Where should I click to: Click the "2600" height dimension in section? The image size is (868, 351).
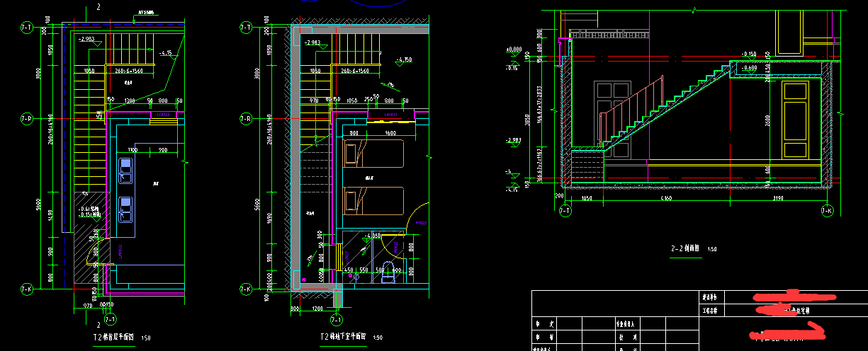pos(767,120)
